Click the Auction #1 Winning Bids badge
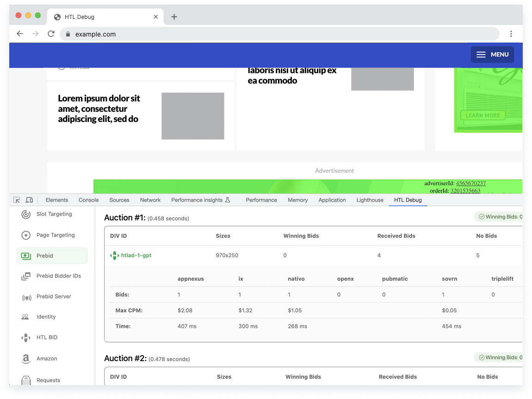Screen dimensions: 532x399 click(x=499, y=217)
